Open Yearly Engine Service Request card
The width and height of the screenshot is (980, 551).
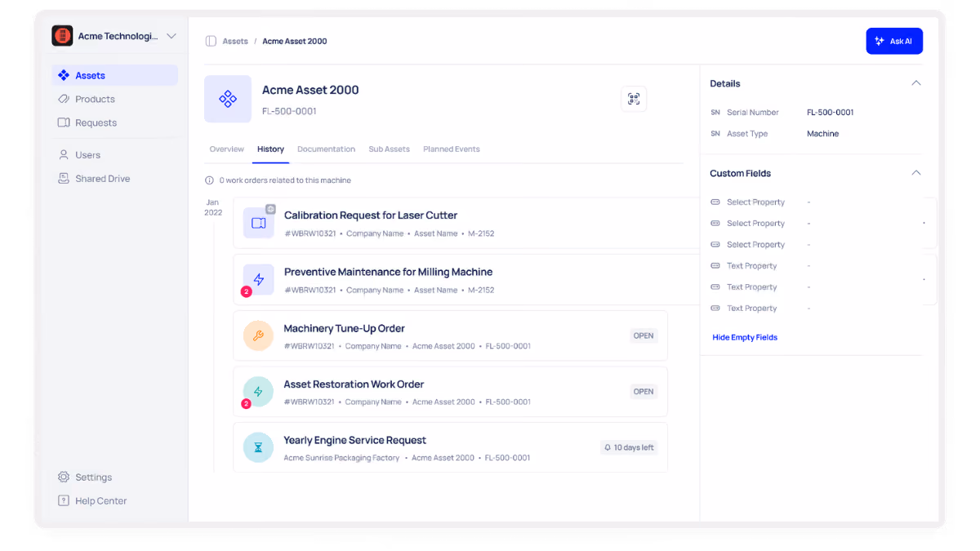[450, 447]
